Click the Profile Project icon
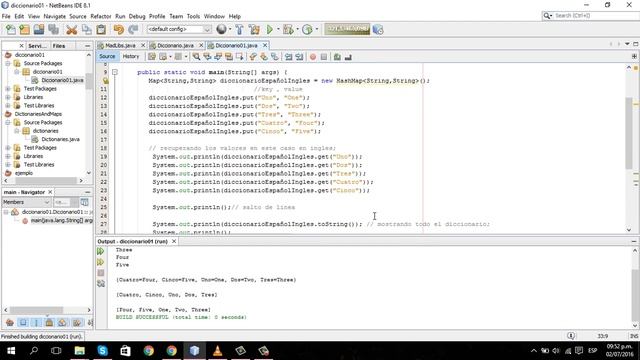The width and height of the screenshot is (640, 360). tap(307, 29)
